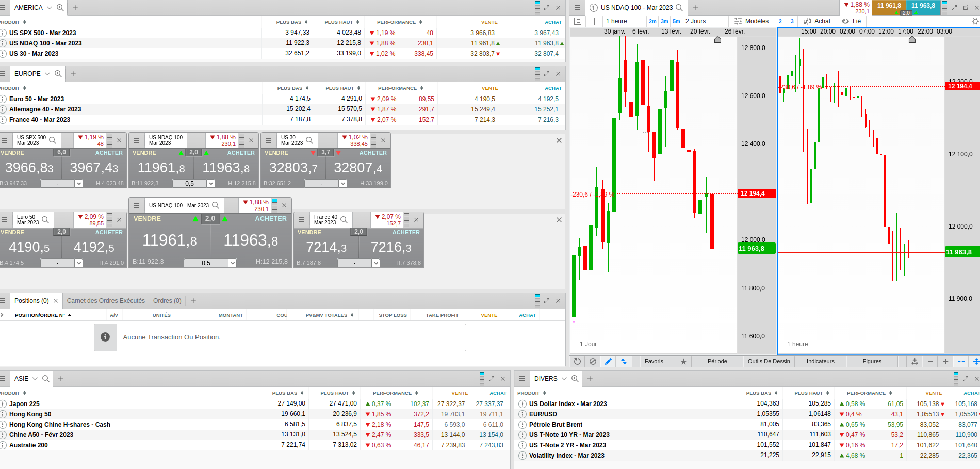Click the split chart layout icon
Image resolution: width=980 pixels, height=469 pixels.
[594, 21]
